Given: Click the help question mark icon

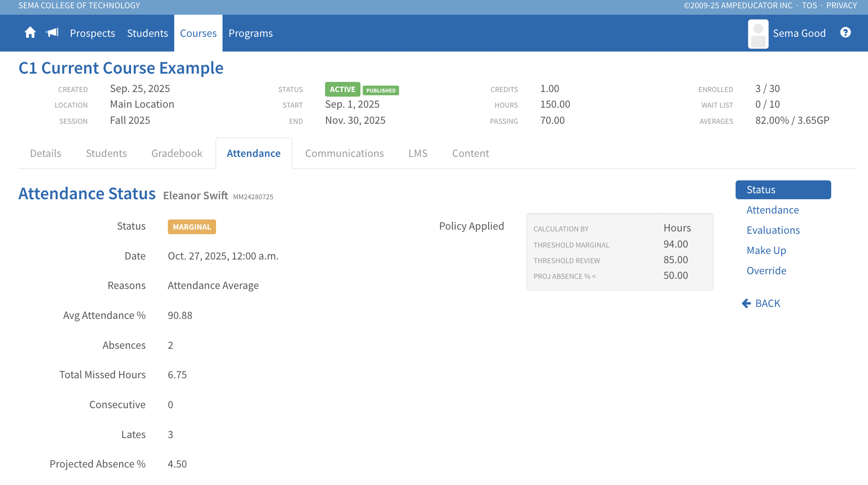Looking at the screenshot, I should pyautogui.click(x=845, y=33).
